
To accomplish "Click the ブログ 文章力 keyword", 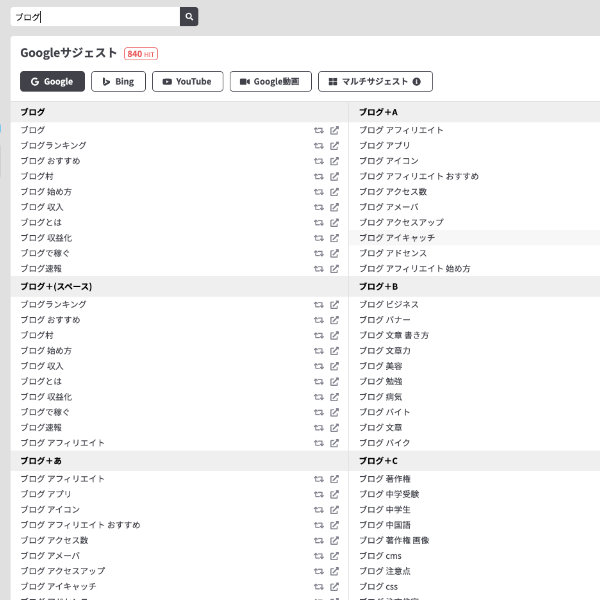I will tap(385, 351).
